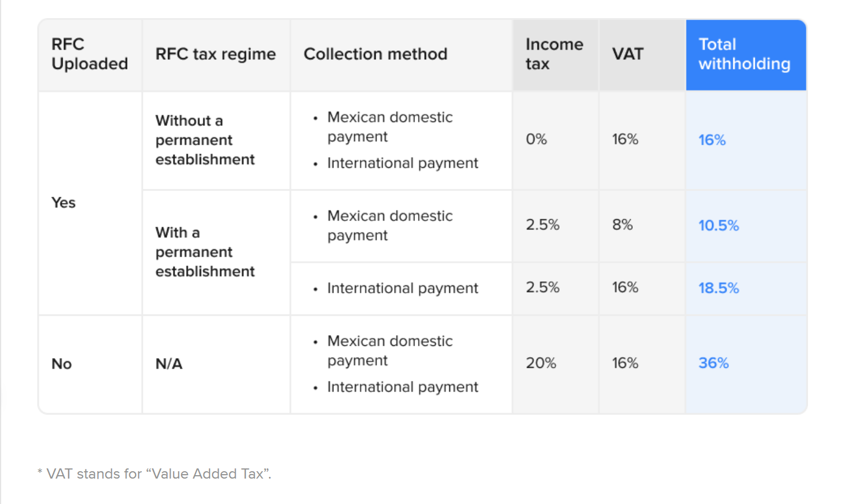The height and width of the screenshot is (504, 843).
Task: Click the 2.5% income tax beside 8% VAT
Action: pos(542,225)
